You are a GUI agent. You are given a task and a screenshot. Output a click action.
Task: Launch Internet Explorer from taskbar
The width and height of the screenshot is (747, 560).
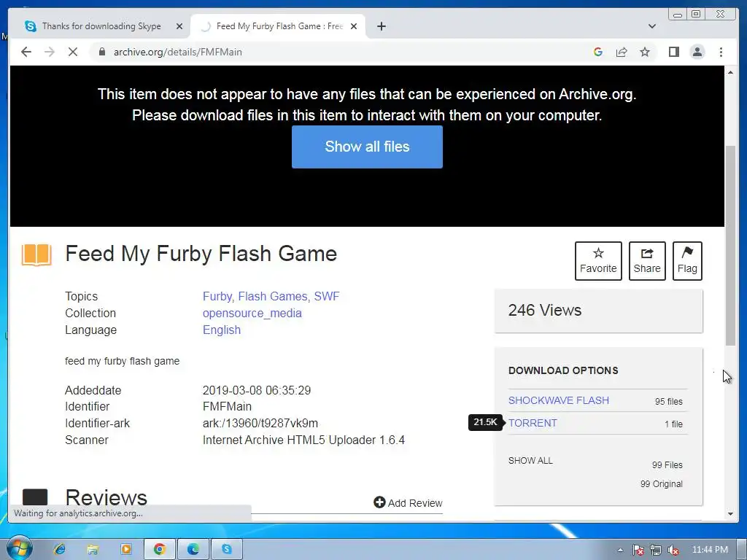click(60, 550)
